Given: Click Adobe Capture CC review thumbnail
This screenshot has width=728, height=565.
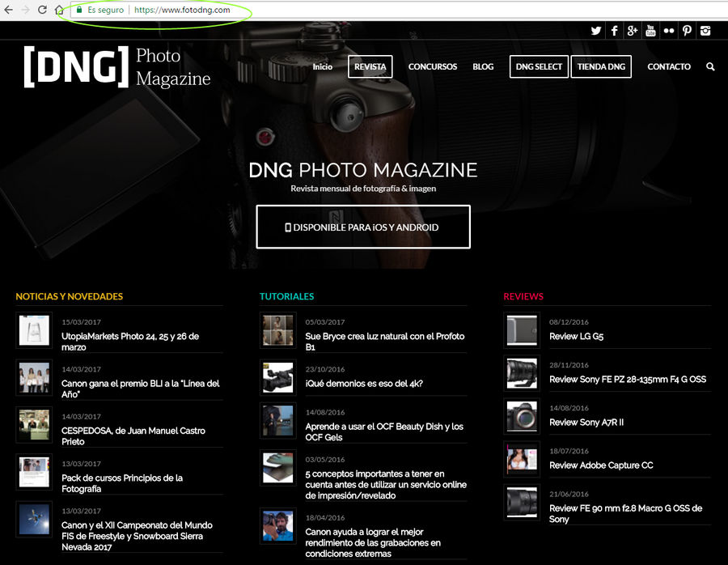Looking at the screenshot, I should point(522,460).
